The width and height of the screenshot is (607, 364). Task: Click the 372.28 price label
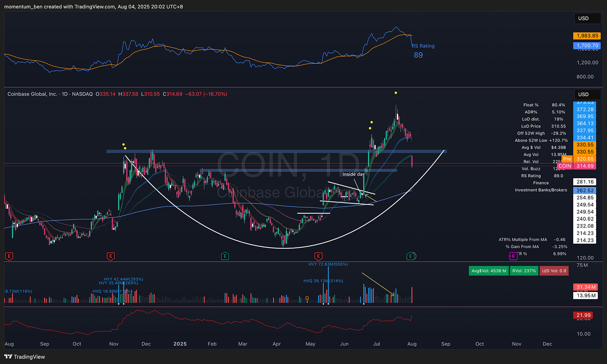pos(585,110)
